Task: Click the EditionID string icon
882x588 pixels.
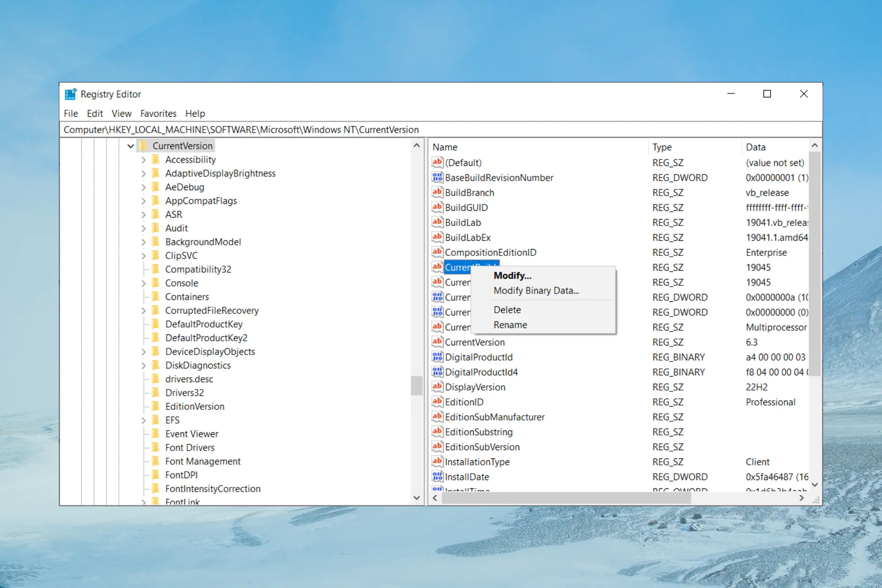Action: (437, 401)
